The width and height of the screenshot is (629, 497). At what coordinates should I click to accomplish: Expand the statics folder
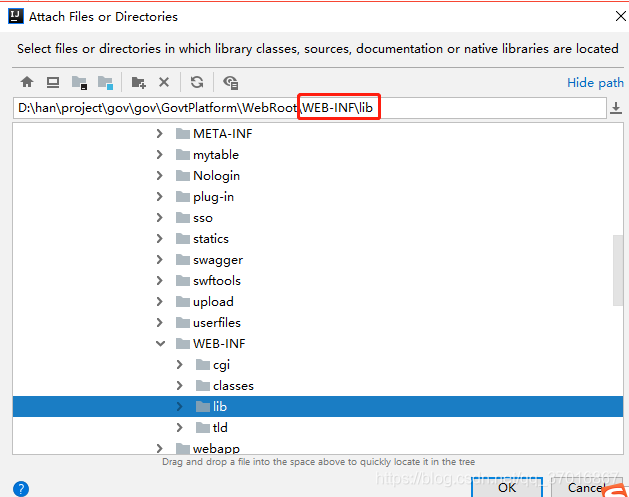pyautogui.click(x=160, y=239)
